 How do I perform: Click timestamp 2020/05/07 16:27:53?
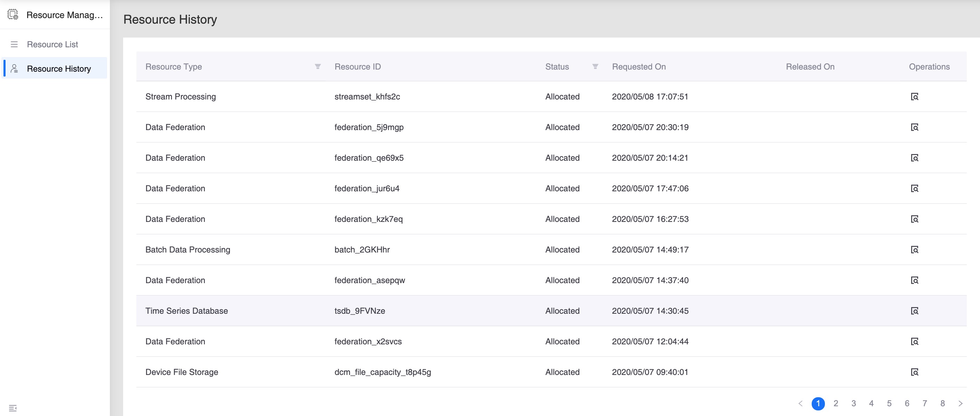[x=650, y=219]
